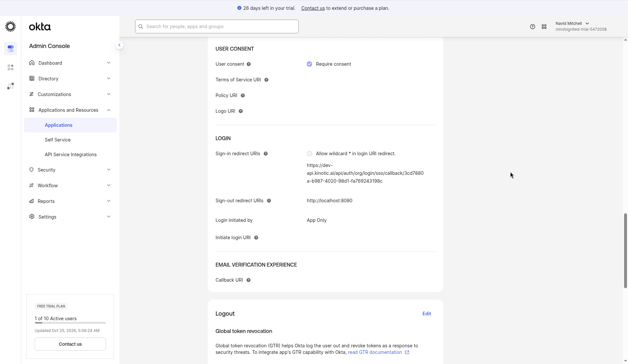Viewport: 628px width, 364px height.
Task: Show help tooltip for Sign-out redirect URIs
Action: [269, 201]
